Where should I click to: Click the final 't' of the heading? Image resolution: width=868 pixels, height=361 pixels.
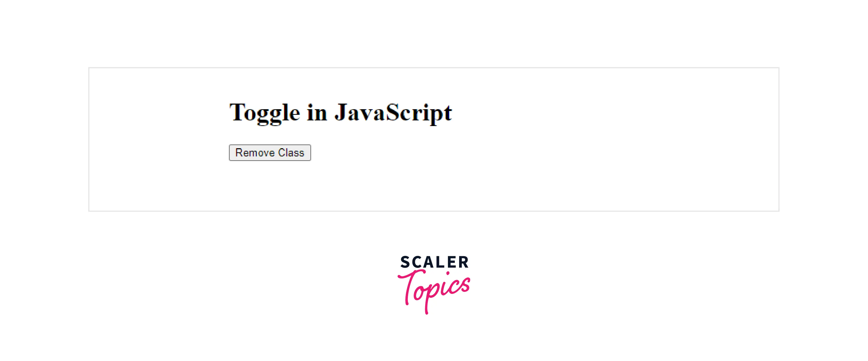click(448, 113)
